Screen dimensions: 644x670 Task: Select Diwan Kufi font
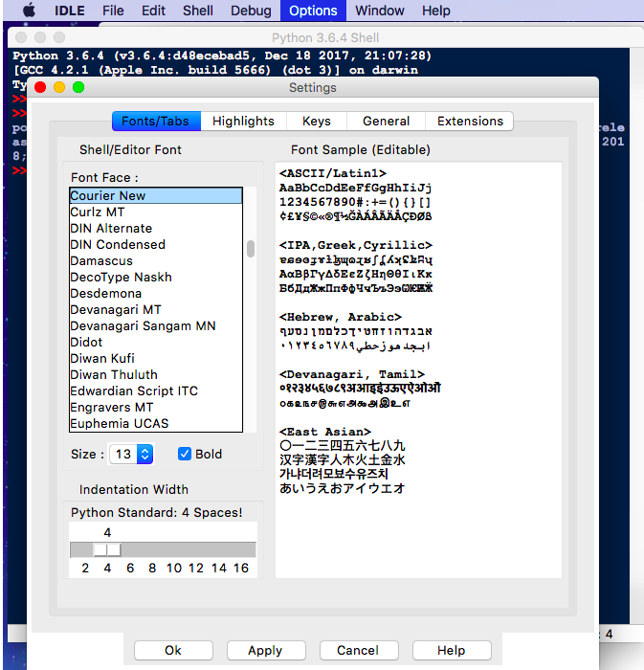(x=156, y=359)
